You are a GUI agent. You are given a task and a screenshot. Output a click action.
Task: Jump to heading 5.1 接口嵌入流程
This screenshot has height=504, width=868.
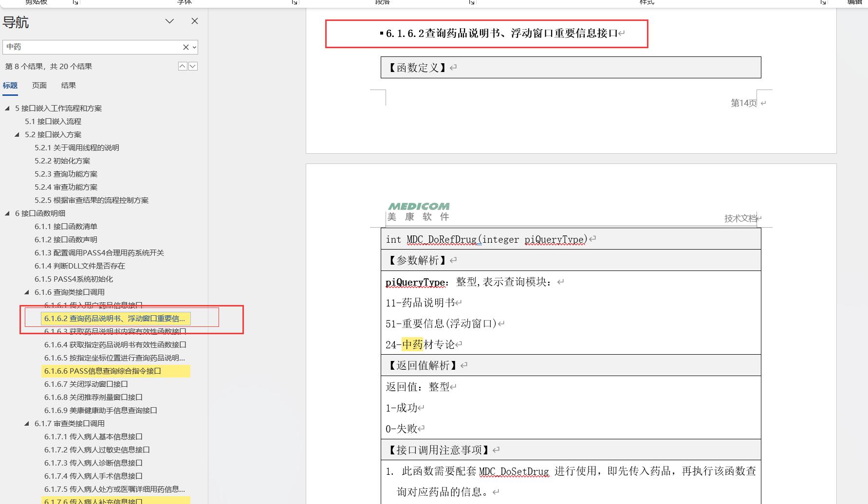[x=53, y=122]
